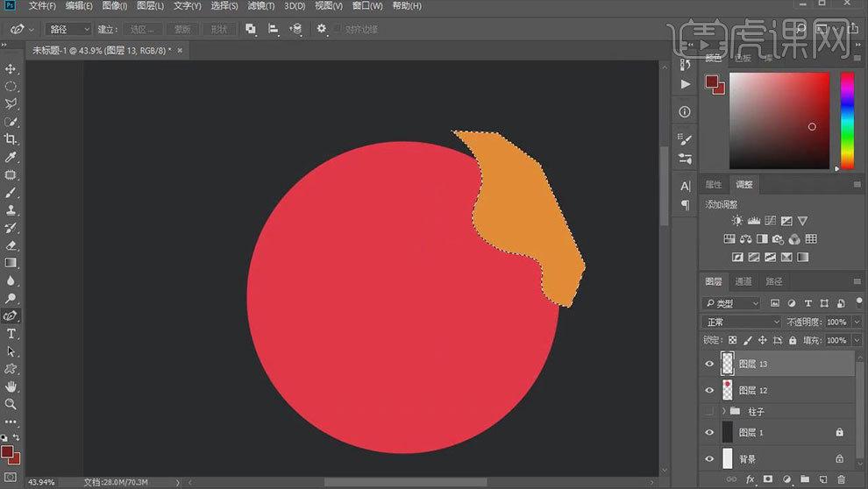The height and width of the screenshot is (489, 868).
Task: Hide layer 图层 12
Action: tap(709, 391)
